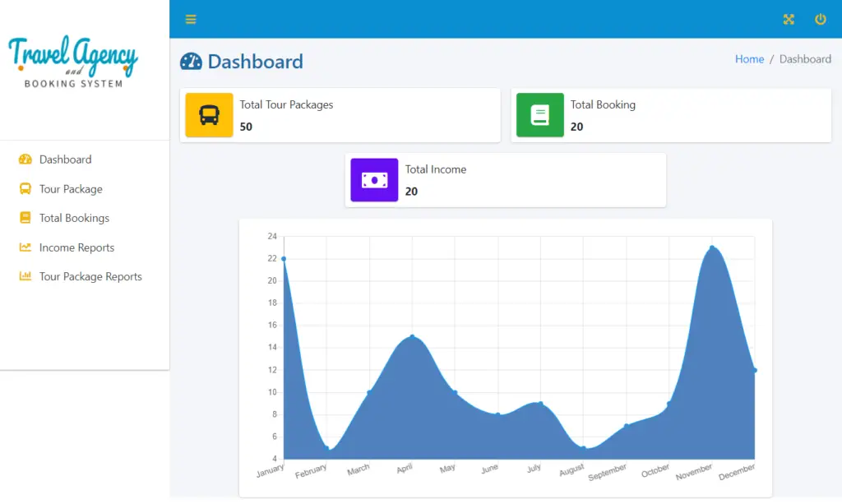Toggle fullscreen with the expand icon
842x504 pixels.
click(789, 20)
